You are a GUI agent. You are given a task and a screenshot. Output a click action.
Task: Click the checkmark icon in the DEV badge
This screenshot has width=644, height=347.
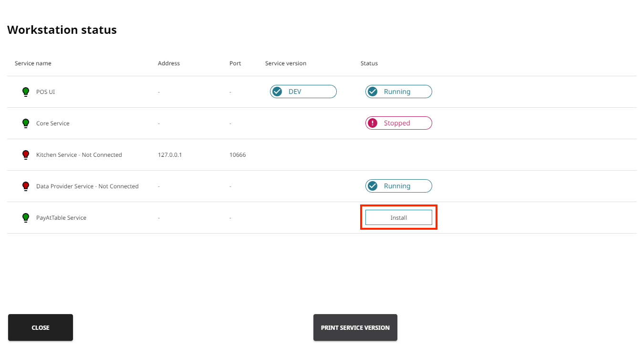pyautogui.click(x=277, y=92)
